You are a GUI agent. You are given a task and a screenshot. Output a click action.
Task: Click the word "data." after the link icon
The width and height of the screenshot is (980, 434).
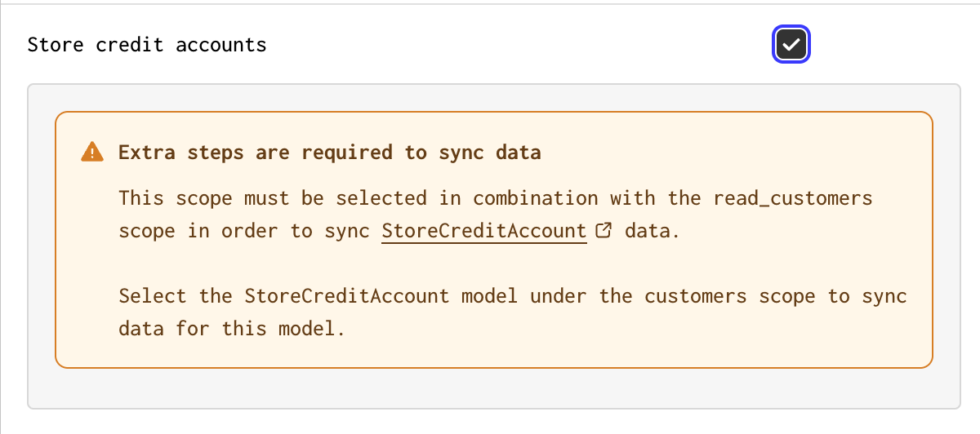(652, 231)
